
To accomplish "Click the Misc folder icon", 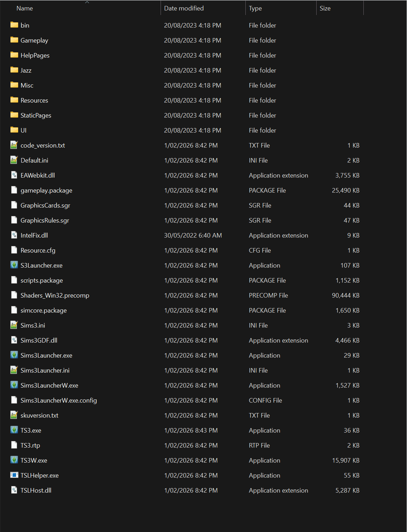I will (x=14, y=85).
